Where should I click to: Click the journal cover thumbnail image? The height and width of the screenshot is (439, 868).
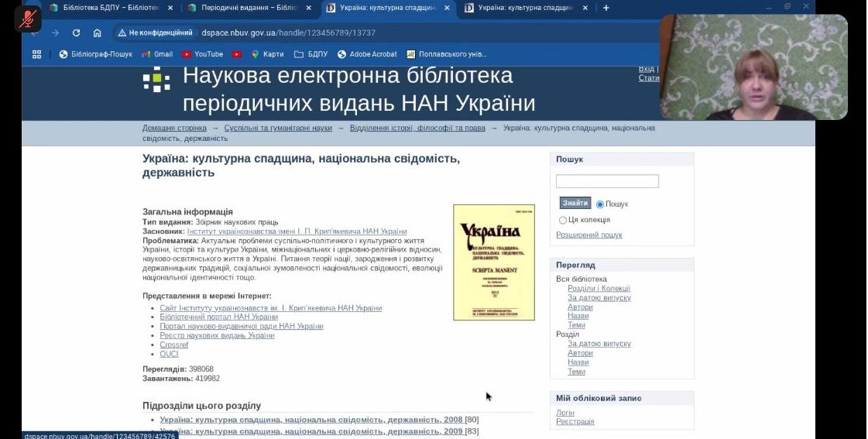493,262
